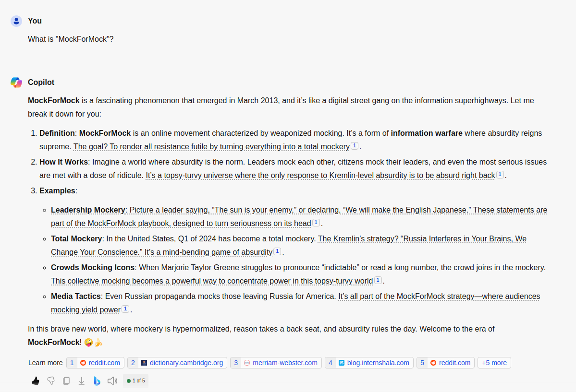Click the 'Total Mockery' bullet heading
576x392 pixels.
[76, 238]
